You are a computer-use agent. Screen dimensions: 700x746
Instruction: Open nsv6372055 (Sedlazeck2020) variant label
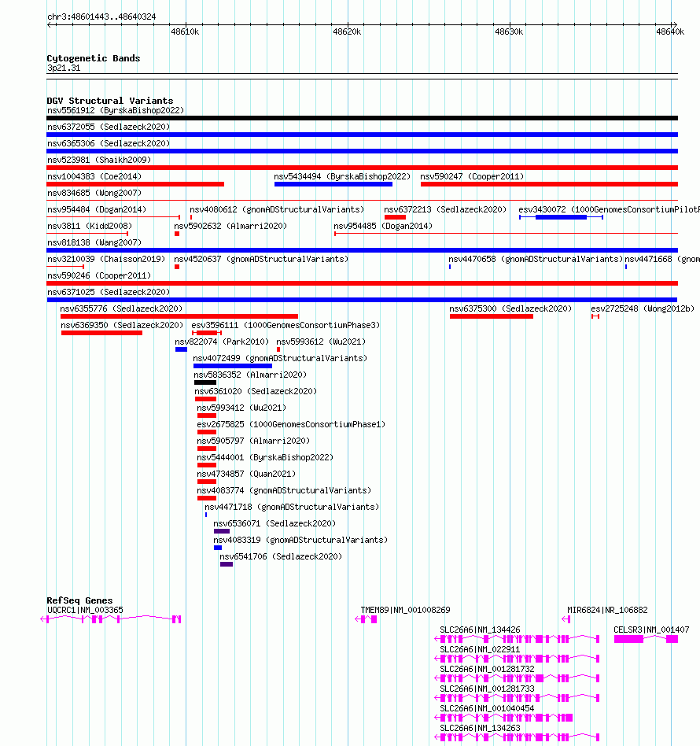[109, 127]
